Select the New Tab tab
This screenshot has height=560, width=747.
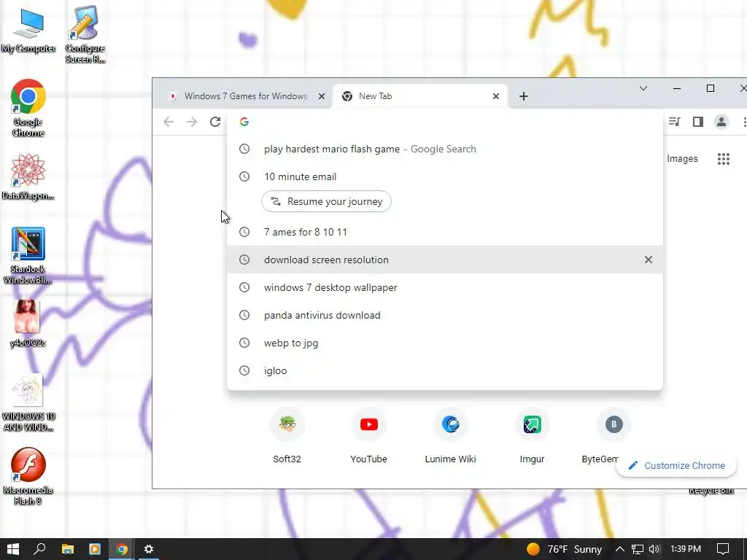pos(420,96)
